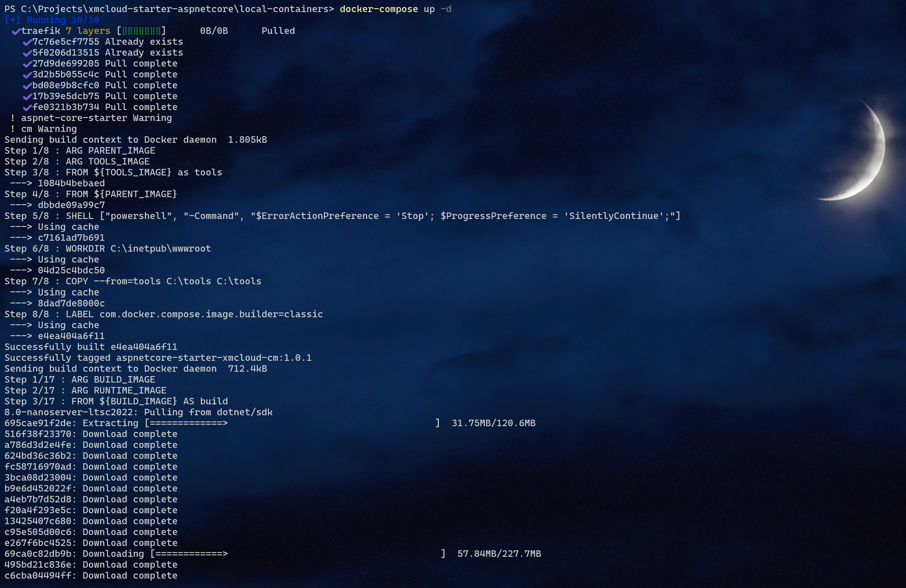
Task: Click the yellow exclamation mark before aspnet-core-starter Warning
Action: click(13, 118)
